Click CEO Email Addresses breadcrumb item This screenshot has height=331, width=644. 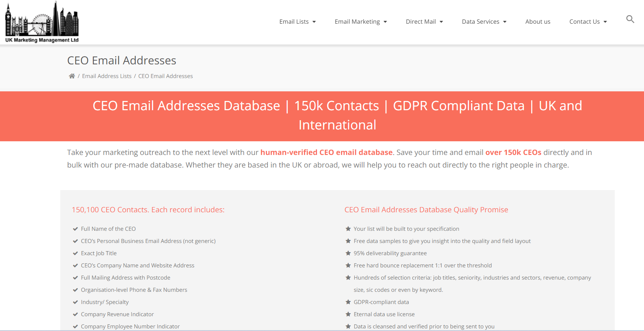(x=165, y=76)
